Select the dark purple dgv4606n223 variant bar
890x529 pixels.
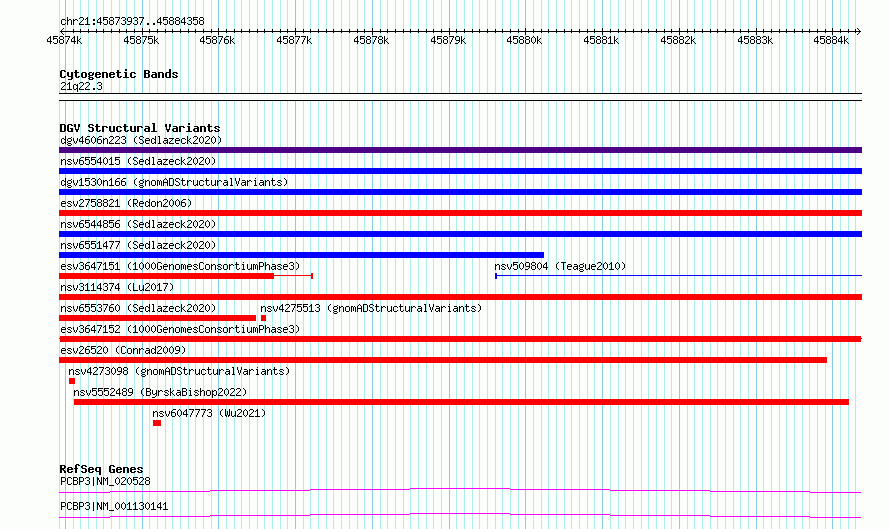click(x=460, y=150)
